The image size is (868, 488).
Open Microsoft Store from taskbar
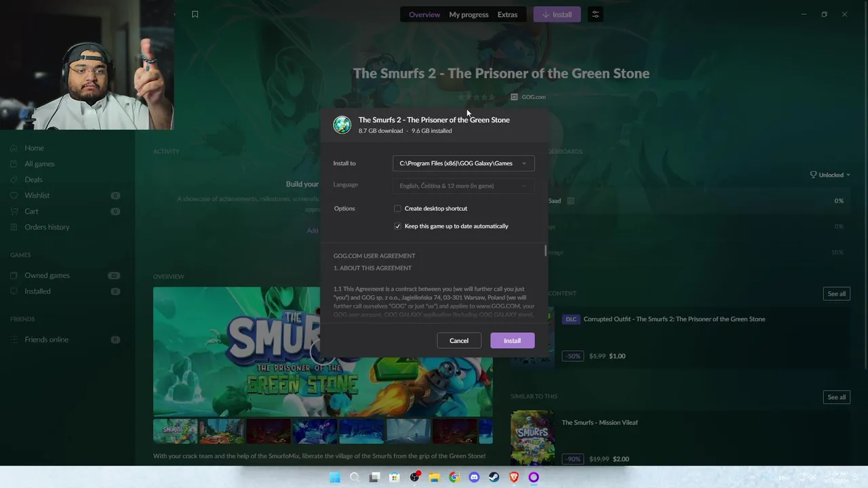[x=395, y=477]
